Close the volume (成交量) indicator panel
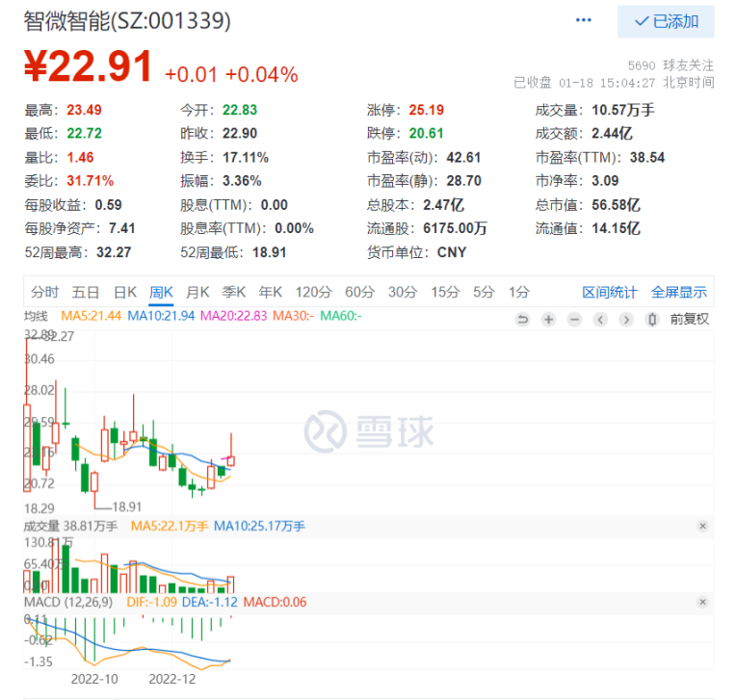The image size is (736, 700). coord(702,526)
